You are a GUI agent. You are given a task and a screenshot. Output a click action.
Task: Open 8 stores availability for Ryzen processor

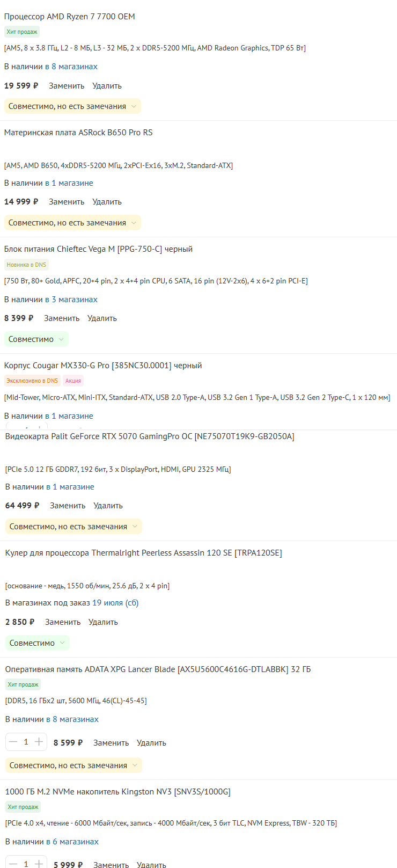click(71, 67)
